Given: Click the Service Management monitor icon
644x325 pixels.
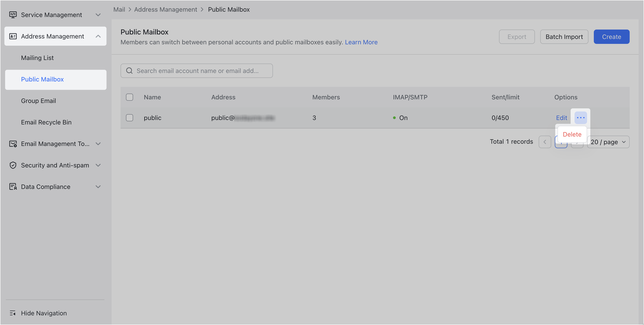Looking at the screenshot, I should [13, 15].
